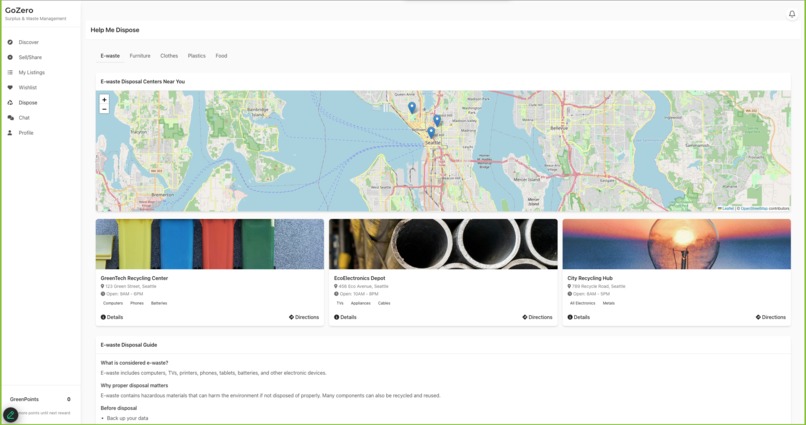Zoom out the map with minus button
The height and width of the screenshot is (425, 806).
(104, 109)
